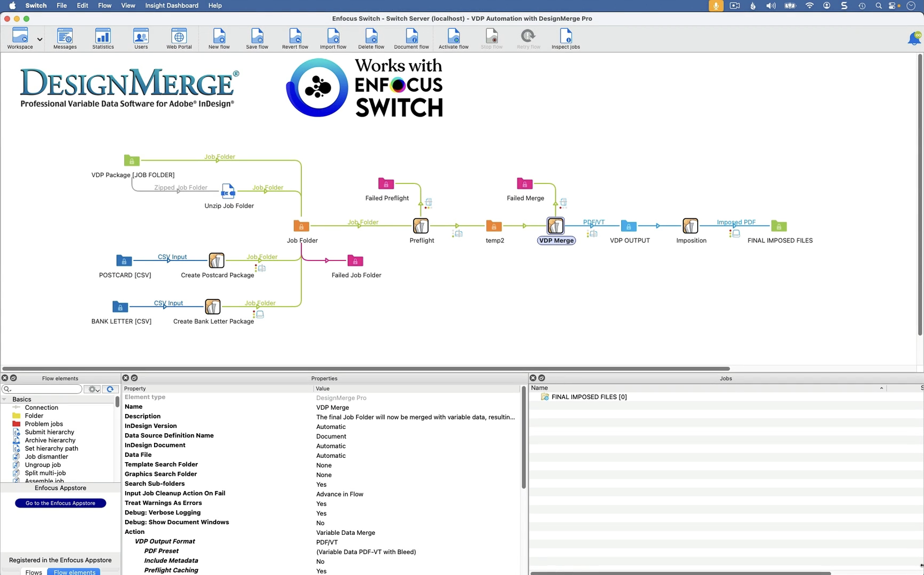
Task: Select the Failed Job Folder icon
Action: click(355, 260)
